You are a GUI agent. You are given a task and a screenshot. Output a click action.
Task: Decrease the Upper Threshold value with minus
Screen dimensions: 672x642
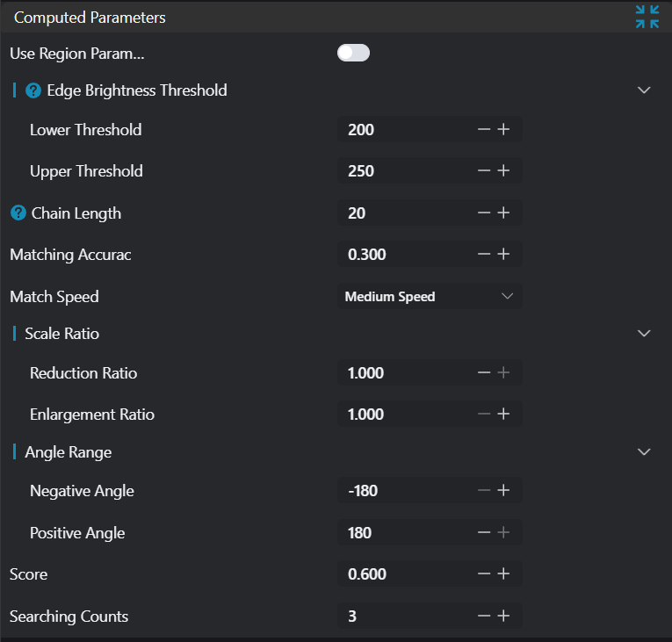pyautogui.click(x=484, y=171)
